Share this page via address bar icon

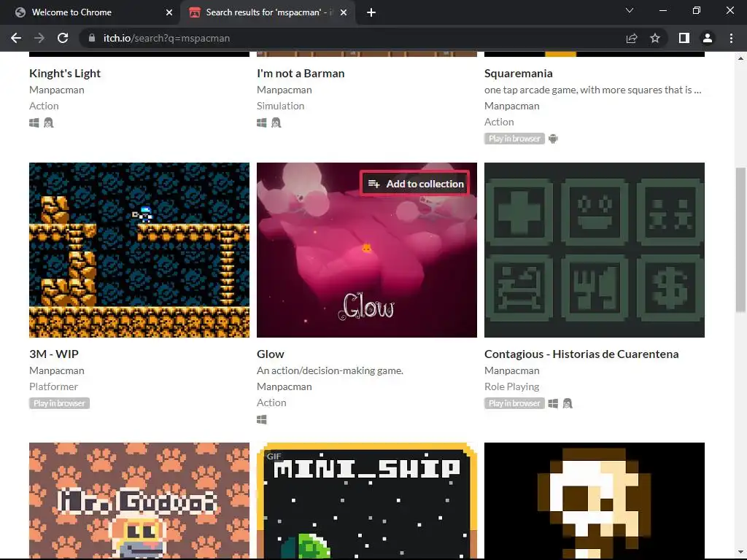point(632,38)
